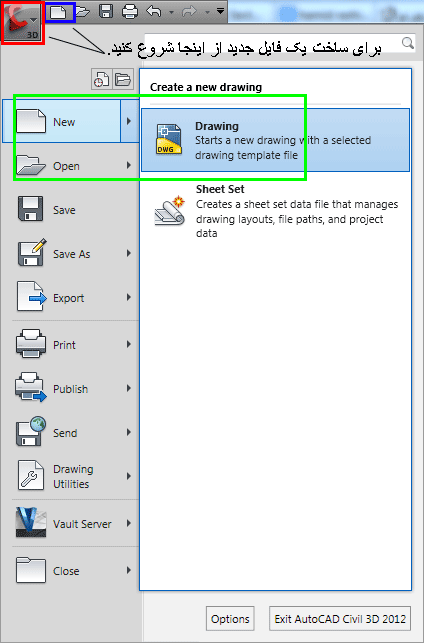Show the Recent Documents icon
Viewport: 424px width, 643px height.
click(101, 79)
